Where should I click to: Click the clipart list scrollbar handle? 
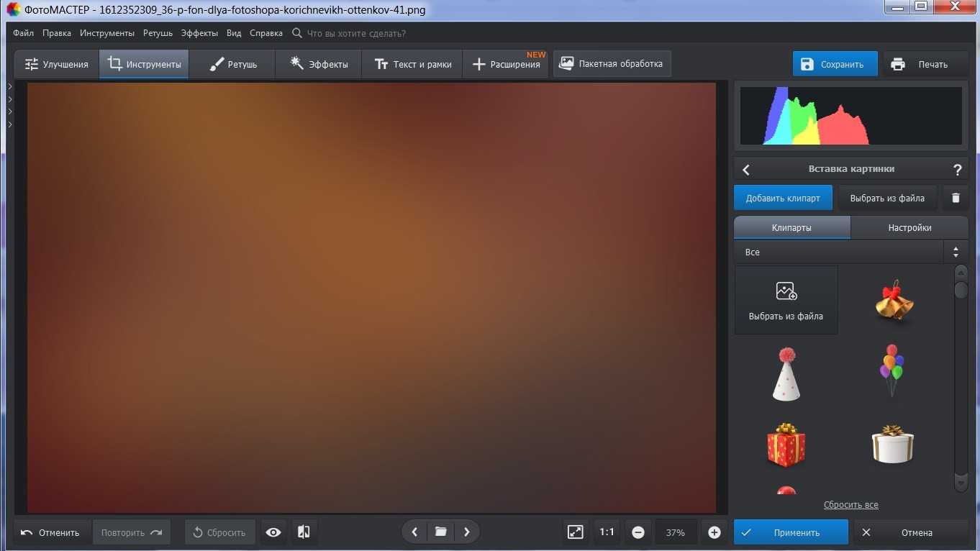point(961,289)
